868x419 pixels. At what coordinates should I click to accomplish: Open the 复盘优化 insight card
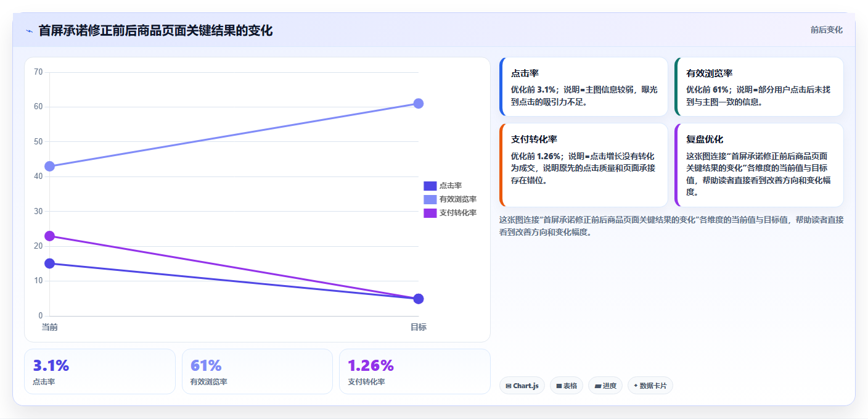pos(759,165)
